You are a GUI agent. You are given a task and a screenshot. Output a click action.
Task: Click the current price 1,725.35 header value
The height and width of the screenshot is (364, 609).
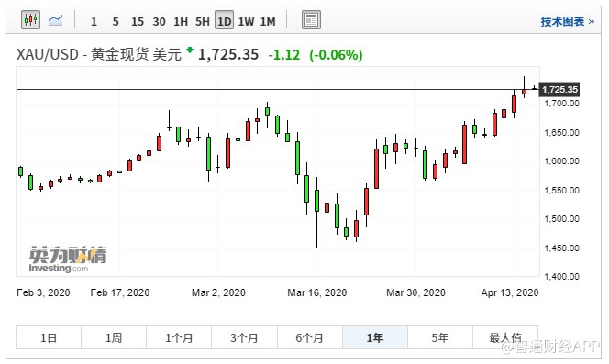pyautogui.click(x=228, y=54)
